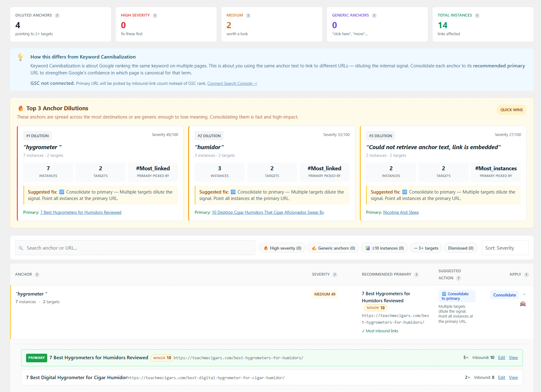Open the Diluted Anchors help tooltip icon
This screenshot has height=392, width=541.
point(57,16)
